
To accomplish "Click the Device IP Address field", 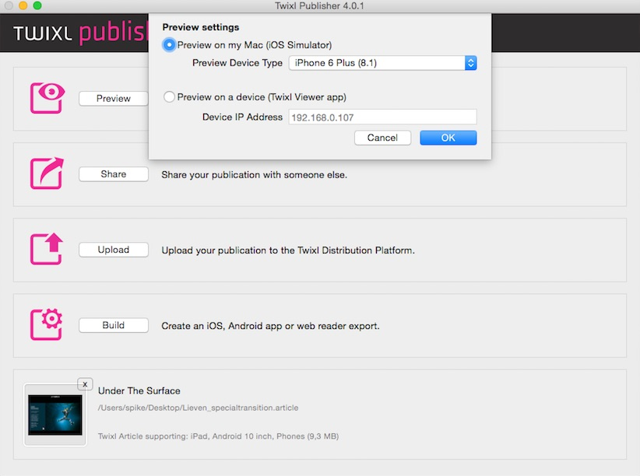I will pyautogui.click(x=382, y=117).
